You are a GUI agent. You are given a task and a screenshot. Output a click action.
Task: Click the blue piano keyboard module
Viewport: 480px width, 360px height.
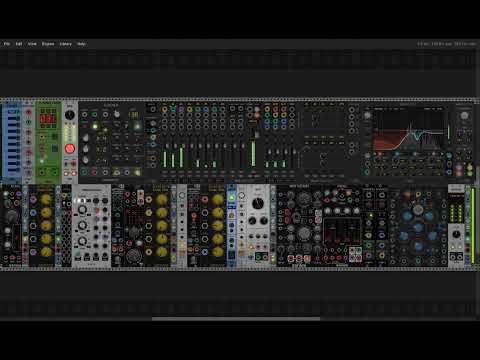(x=11, y=143)
